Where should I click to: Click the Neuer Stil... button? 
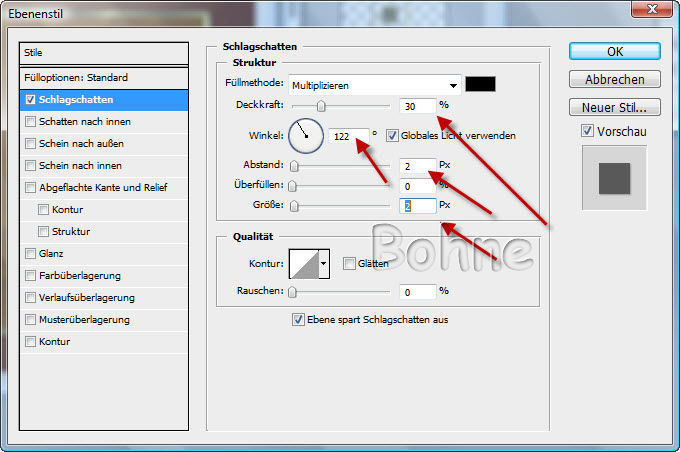(614, 107)
